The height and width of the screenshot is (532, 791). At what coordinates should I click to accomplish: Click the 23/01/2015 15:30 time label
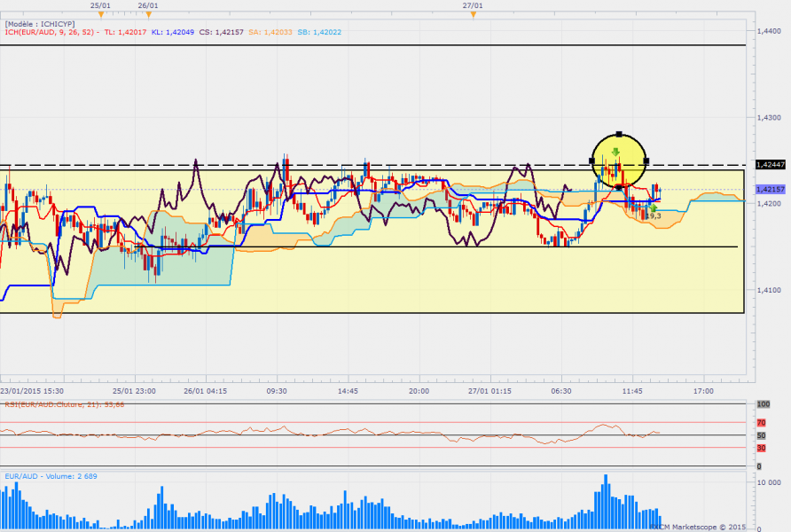point(32,391)
